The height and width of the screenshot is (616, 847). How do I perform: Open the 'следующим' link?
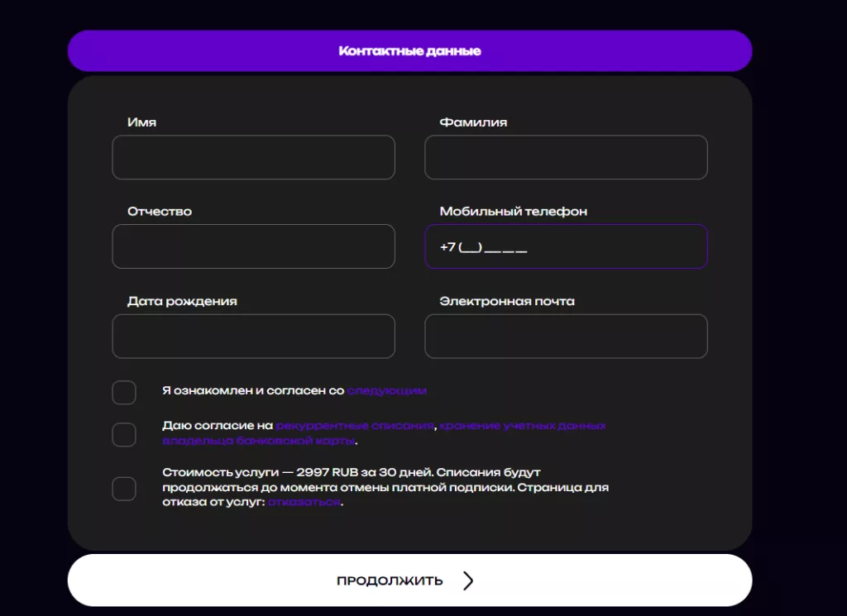[x=387, y=390]
